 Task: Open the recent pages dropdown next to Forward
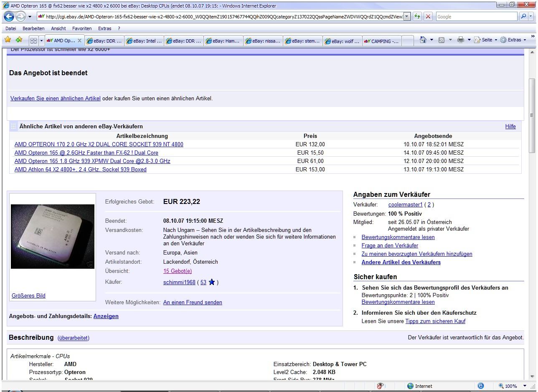(30, 17)
